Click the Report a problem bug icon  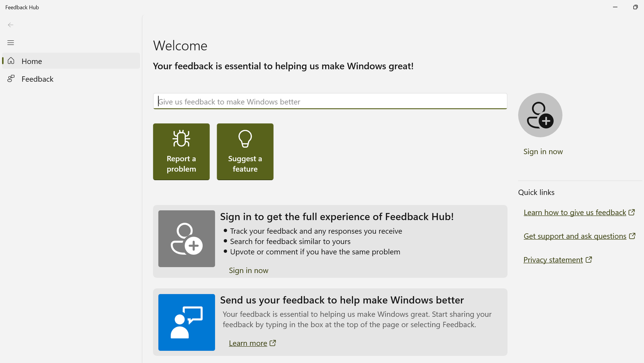click(181, 139)
